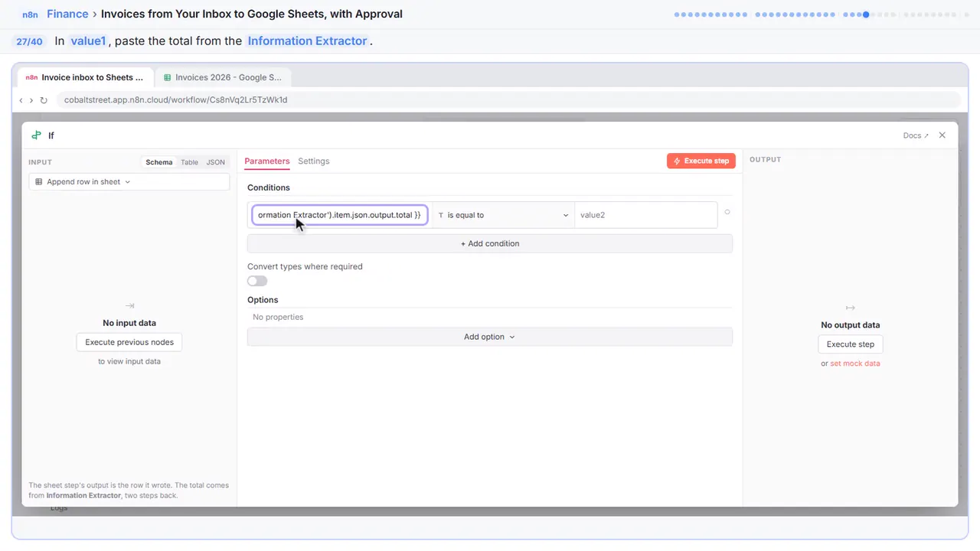Click the browser forward arrow
Viewport: 980px width, 551px height.
click(x=31, y=100)
